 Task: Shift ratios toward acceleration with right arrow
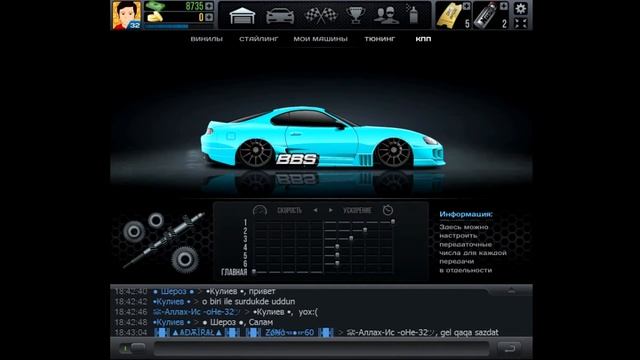331,210
